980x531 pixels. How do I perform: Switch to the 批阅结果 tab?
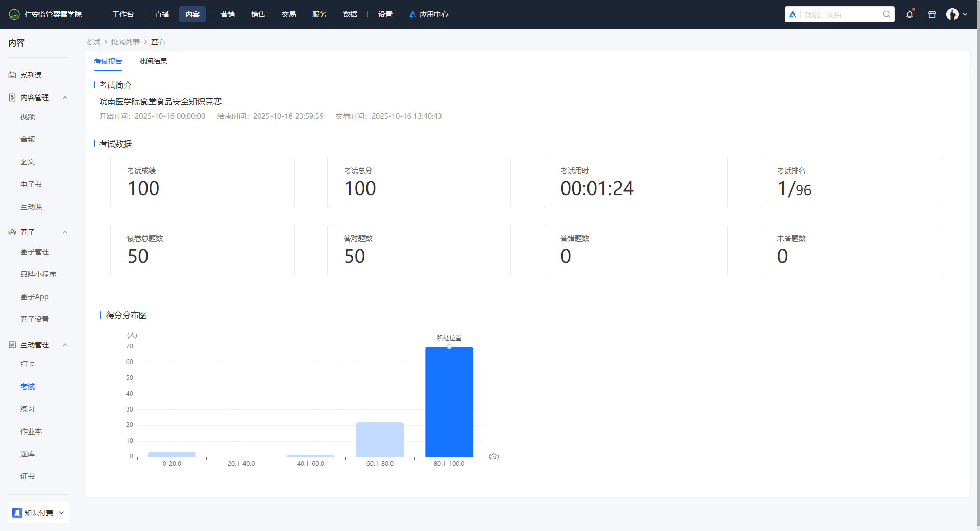pyautogui.click(x=153, y=61)
